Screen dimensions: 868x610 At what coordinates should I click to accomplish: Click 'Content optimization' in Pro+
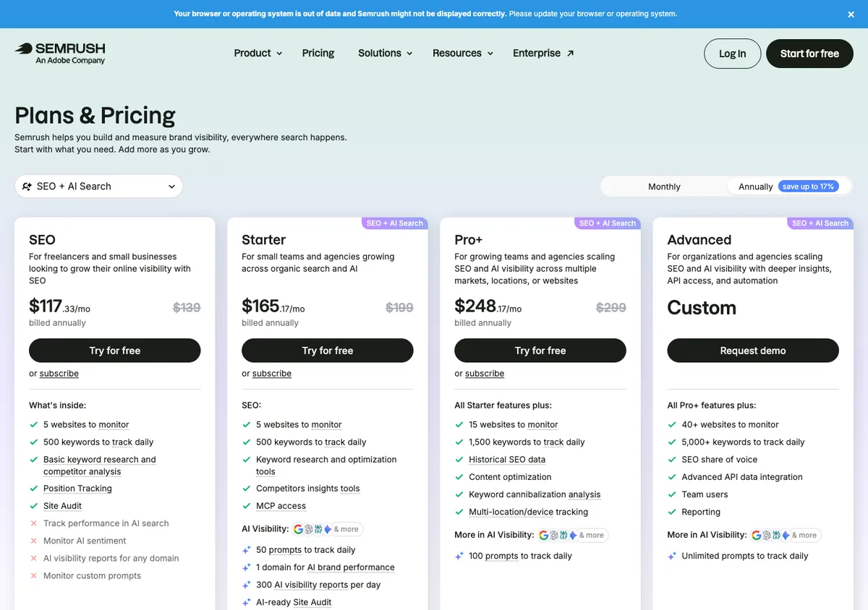(510, 477)
